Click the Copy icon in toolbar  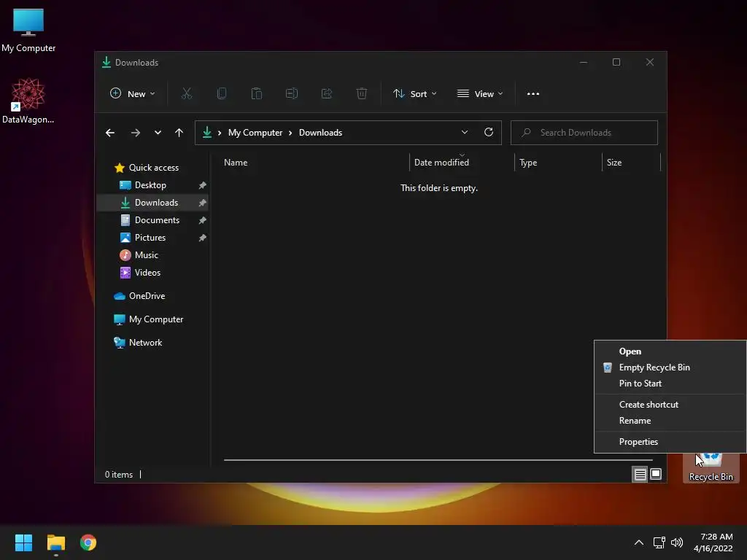pyautogui.click(x=222, y=94)
